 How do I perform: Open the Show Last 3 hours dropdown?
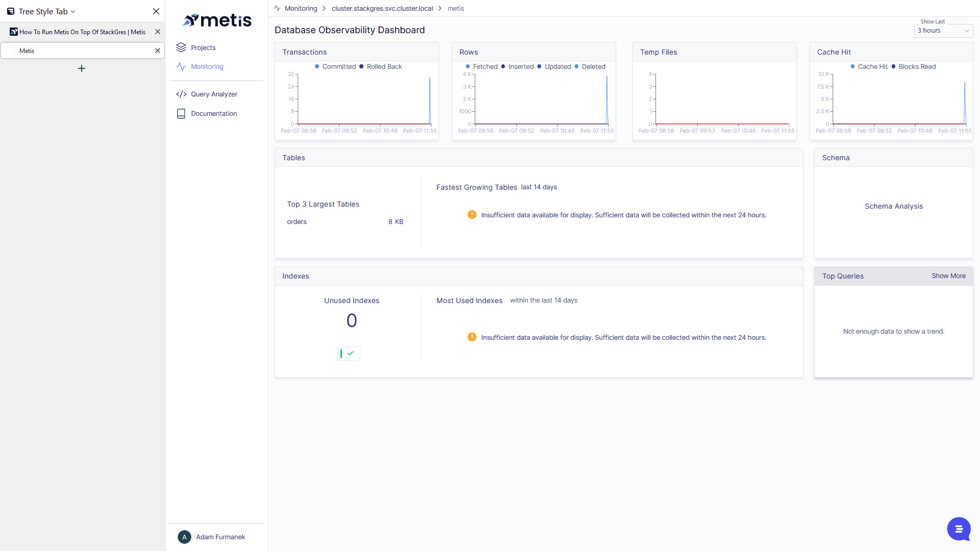click(x=943, y=31)
